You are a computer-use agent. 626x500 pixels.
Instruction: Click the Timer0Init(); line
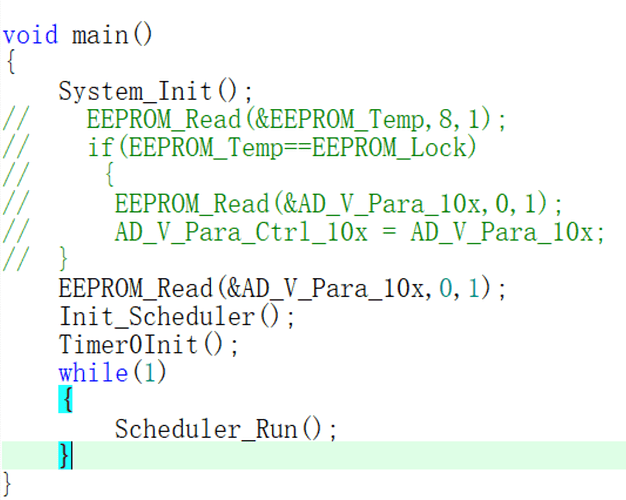click(149, 344)
